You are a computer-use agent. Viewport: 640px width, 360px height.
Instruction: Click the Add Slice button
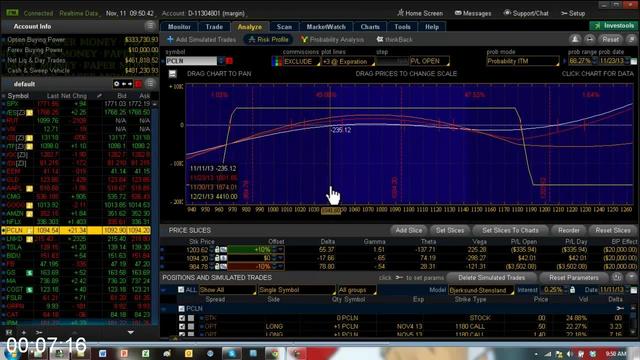[x=409, y=230]
